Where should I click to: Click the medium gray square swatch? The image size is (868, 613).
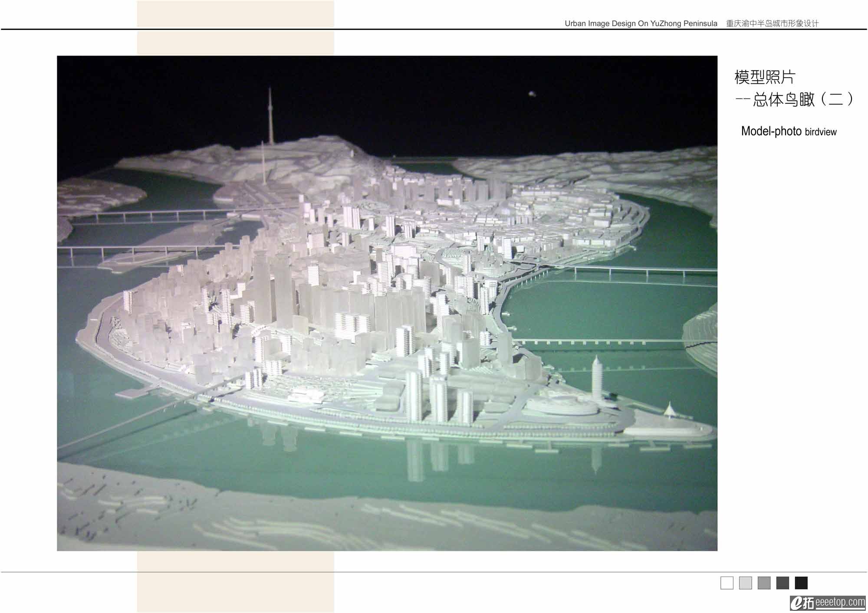[x=764, y=583]
